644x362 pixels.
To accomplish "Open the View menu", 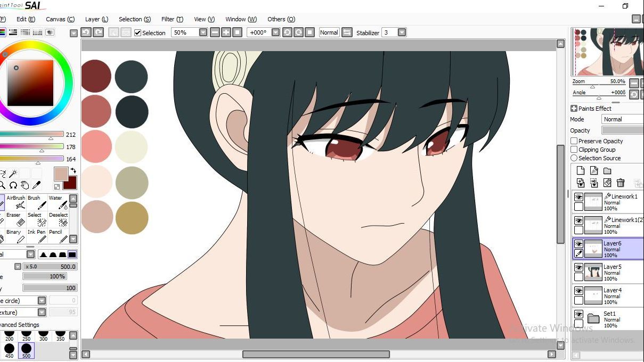I will point(204,19).
